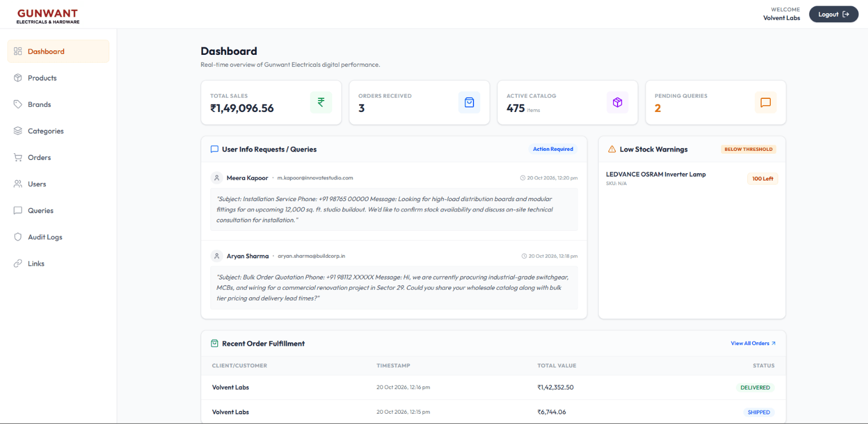868x424 pixels.
Task: Click the ₹1,49,096.56 total sales value
Action: [x=242, y=108]
